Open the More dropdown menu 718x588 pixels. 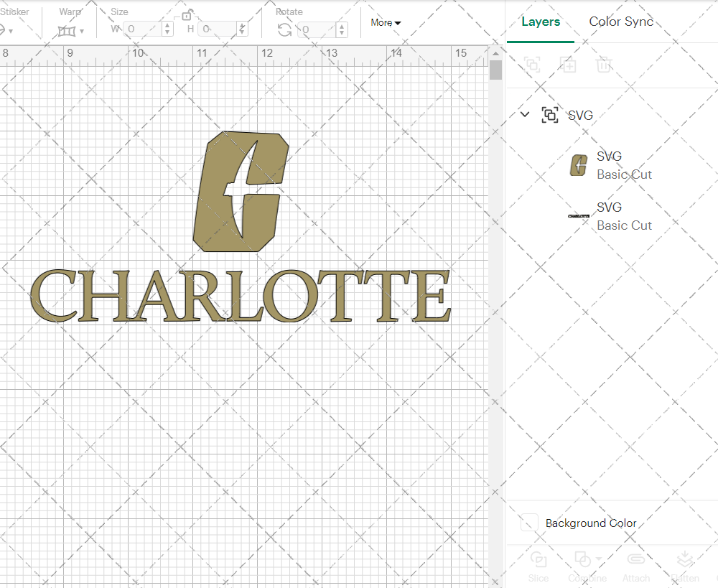click(x=386, y=22)
